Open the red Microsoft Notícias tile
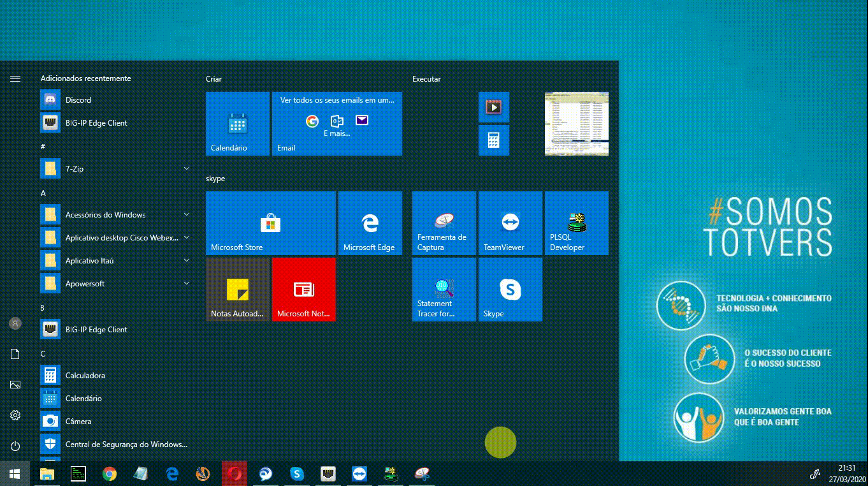 pos(304,290)
